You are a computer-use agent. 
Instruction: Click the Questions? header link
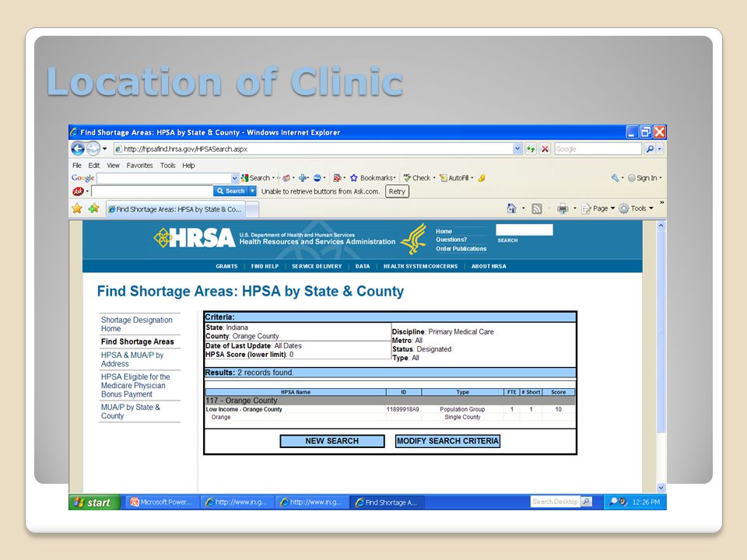tap(451, 240)
